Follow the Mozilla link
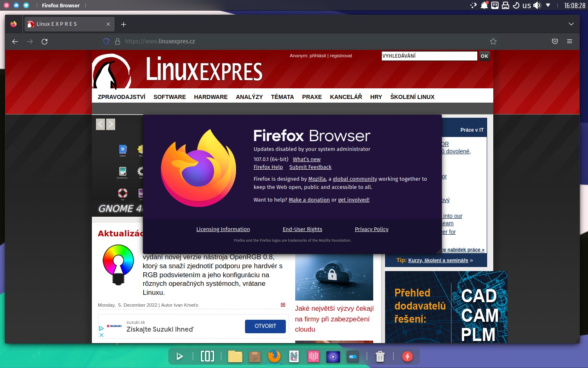Image resolution: width=588 pixels, height=368 pixels. pyautogui.click(x=317, y=179)
